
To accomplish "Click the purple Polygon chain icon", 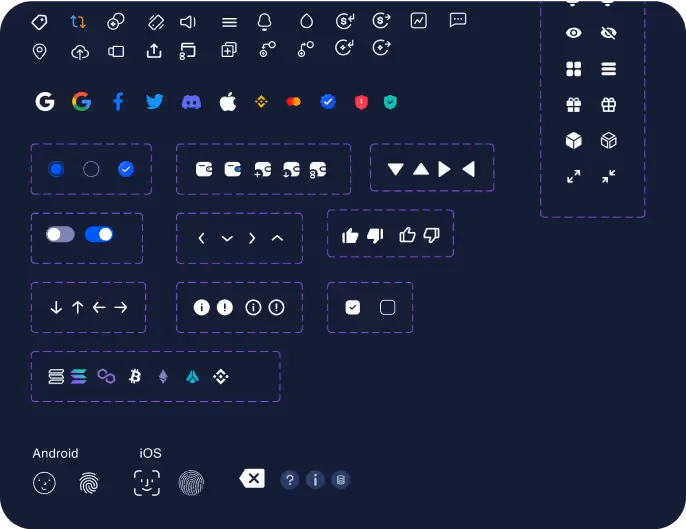I will click(x=106, y=376).
